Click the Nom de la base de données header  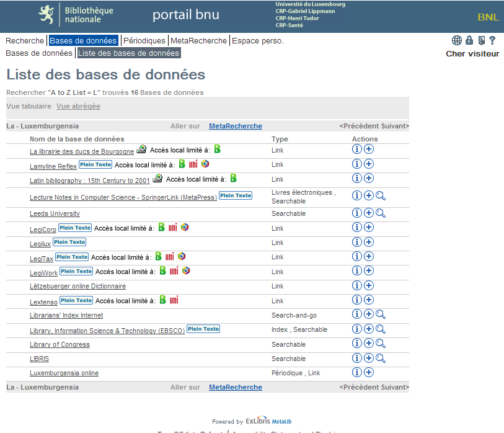pos(77,139)
